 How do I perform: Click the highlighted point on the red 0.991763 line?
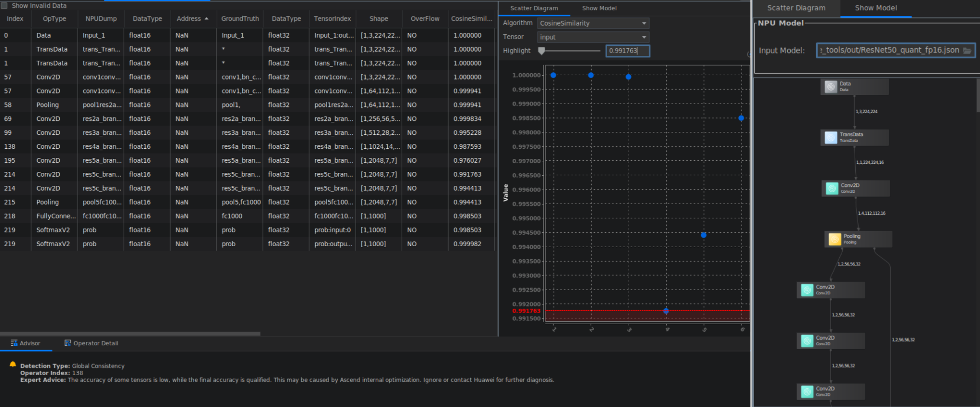coord(666,311)
